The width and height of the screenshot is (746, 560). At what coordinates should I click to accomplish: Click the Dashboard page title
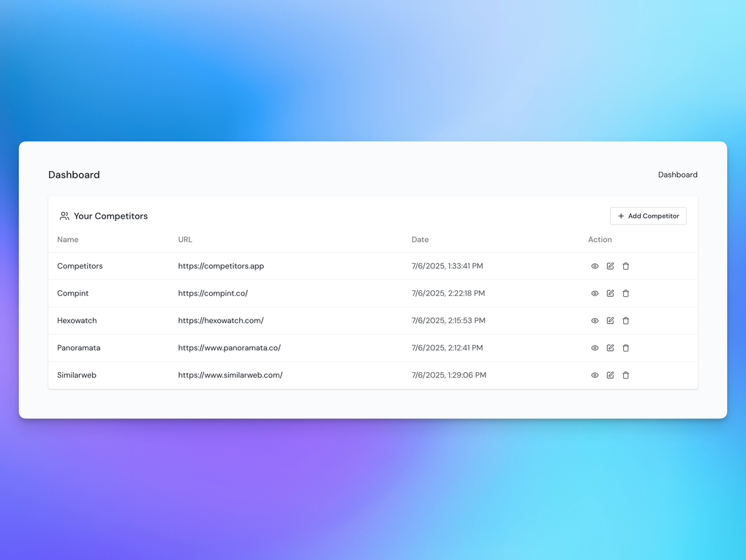coord(74,175)
